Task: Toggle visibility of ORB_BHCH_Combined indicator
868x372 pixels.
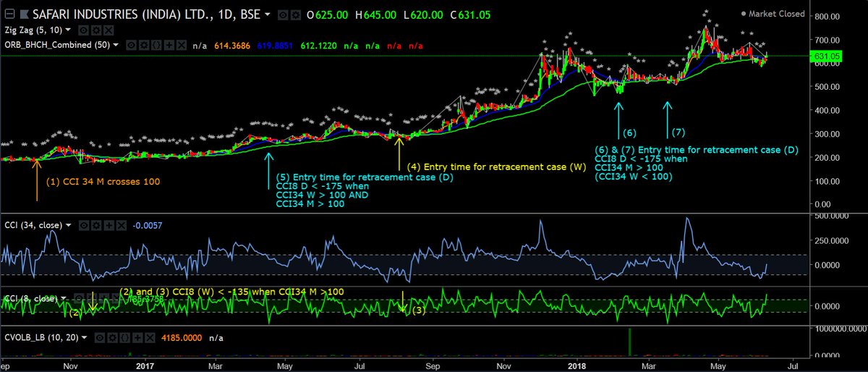Action: tap(132, 45)
